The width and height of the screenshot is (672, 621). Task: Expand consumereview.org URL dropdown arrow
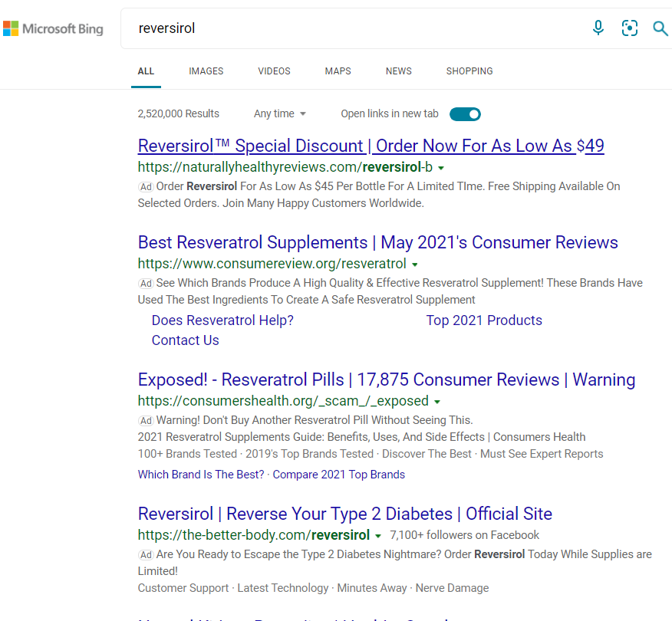[x=415, y=264]
